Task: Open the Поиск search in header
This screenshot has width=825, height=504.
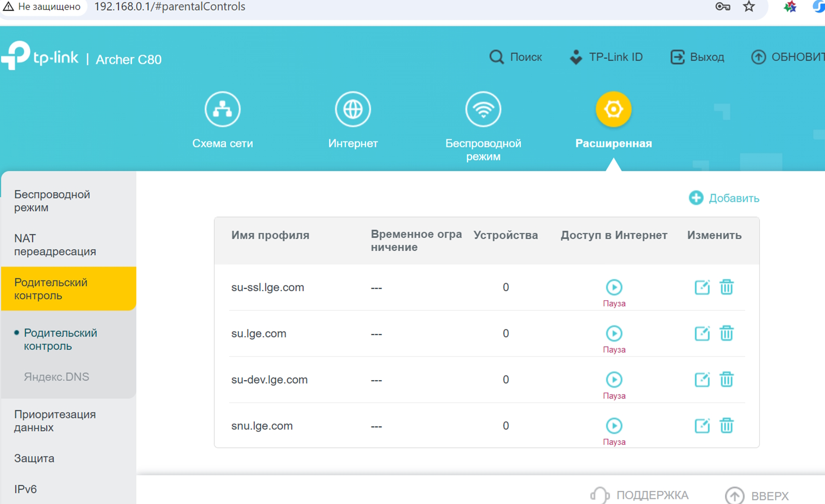Action: [516, 57]
